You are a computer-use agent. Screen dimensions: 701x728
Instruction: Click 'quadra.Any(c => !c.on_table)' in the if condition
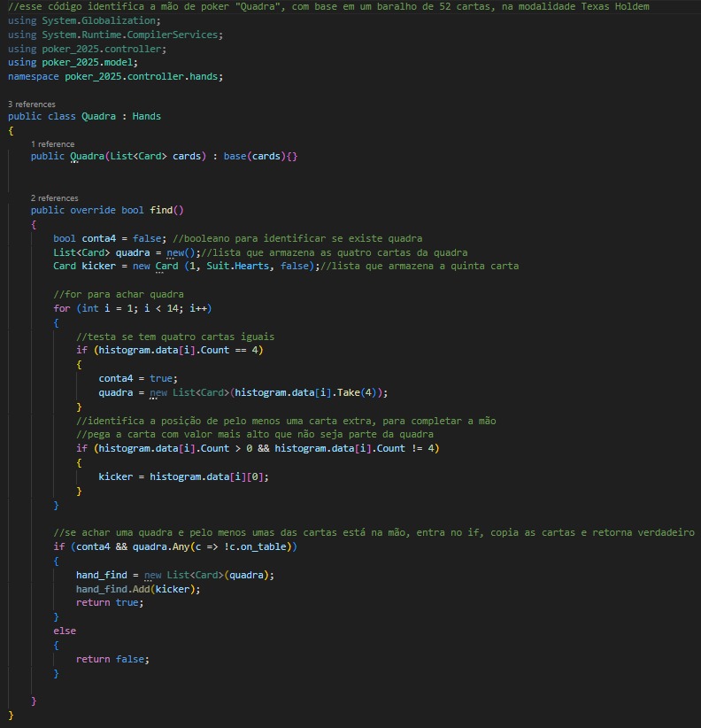click(212, 546)
